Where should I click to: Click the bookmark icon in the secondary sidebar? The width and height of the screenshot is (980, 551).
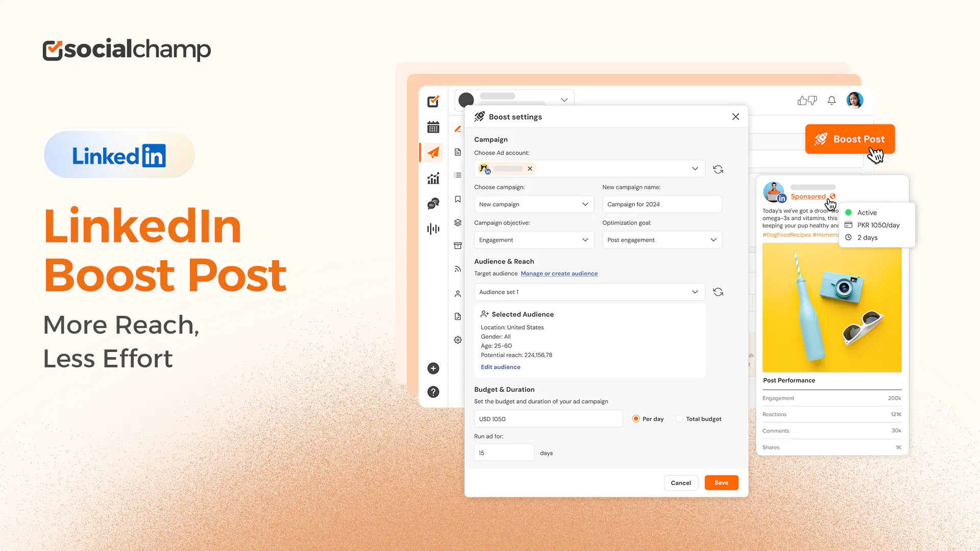458,199
